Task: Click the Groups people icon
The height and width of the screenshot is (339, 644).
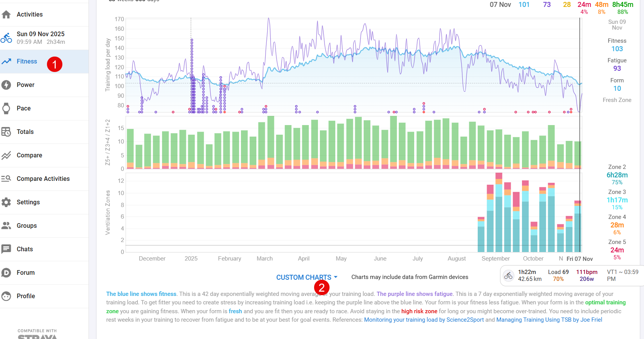Action: tap(6, 226)
